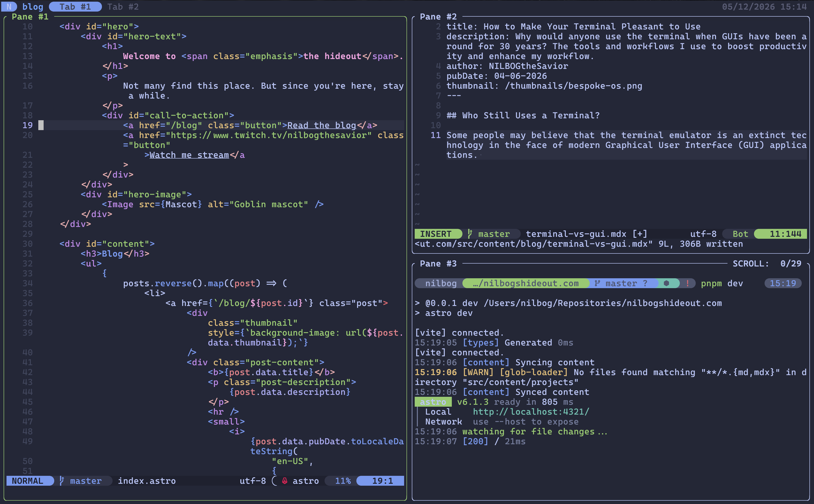
Task: Click "master ?" in the shell prompt
Action: coord(626,283)
